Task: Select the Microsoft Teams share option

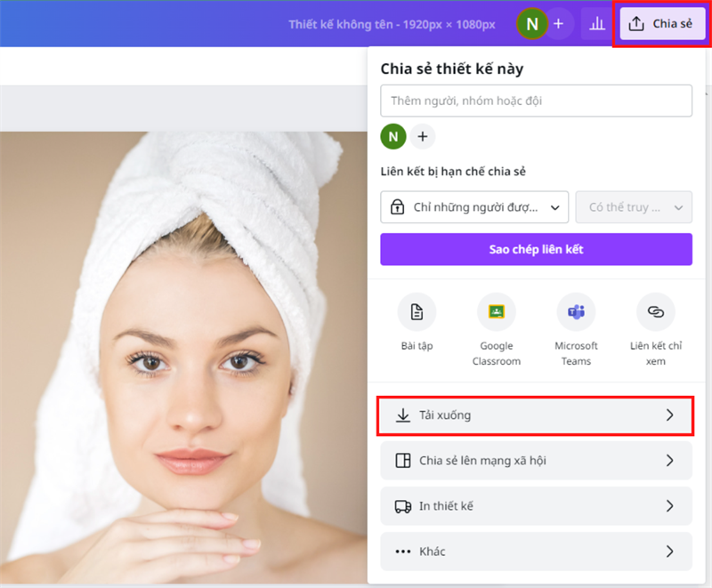Action: tap(577, 313)
